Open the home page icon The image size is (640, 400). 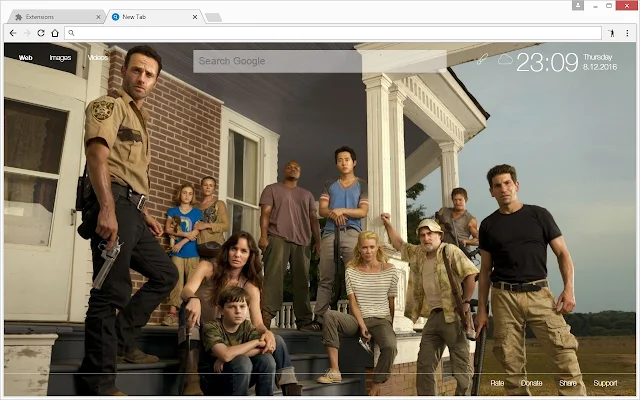tap(55, 33)
